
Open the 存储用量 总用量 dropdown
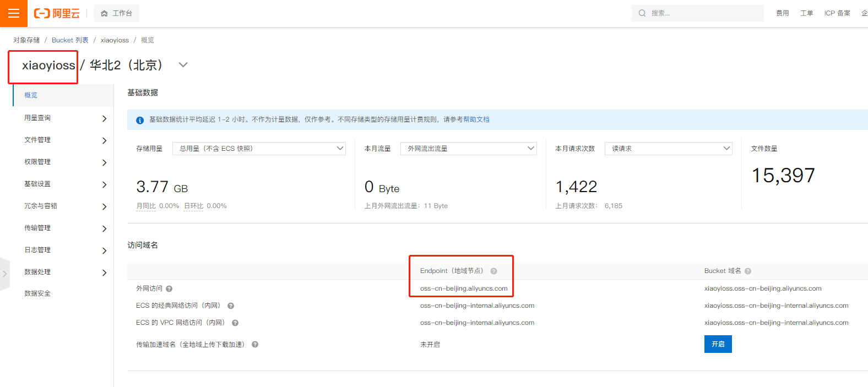click(259, 149)
